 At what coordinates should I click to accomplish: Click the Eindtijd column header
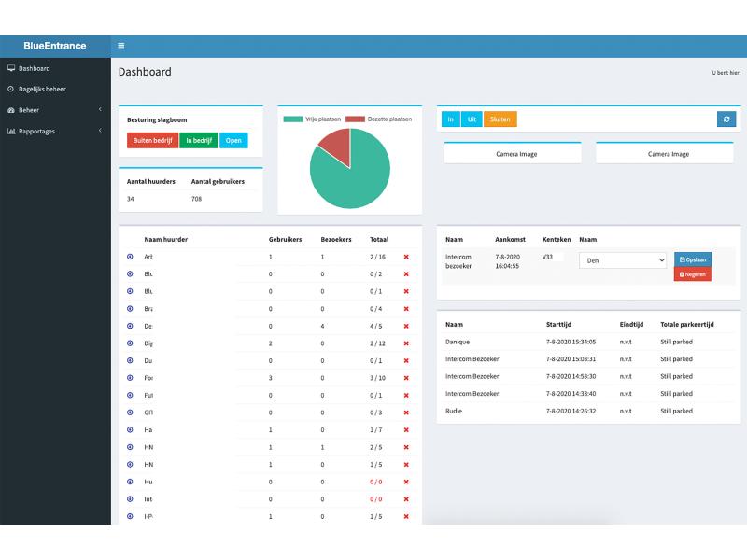click(631, 324)
